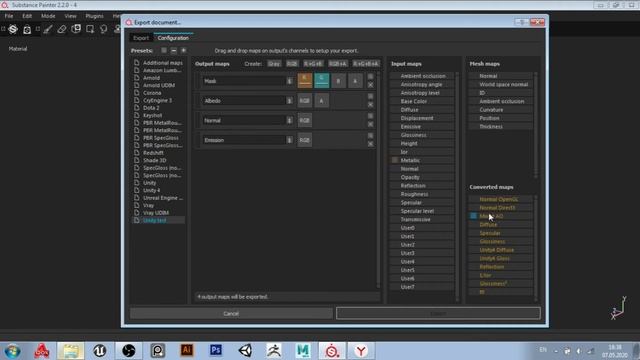This screenshot has height=360, width=640.
Task: Delete the Mask output map with X
Action: point(370,85)
